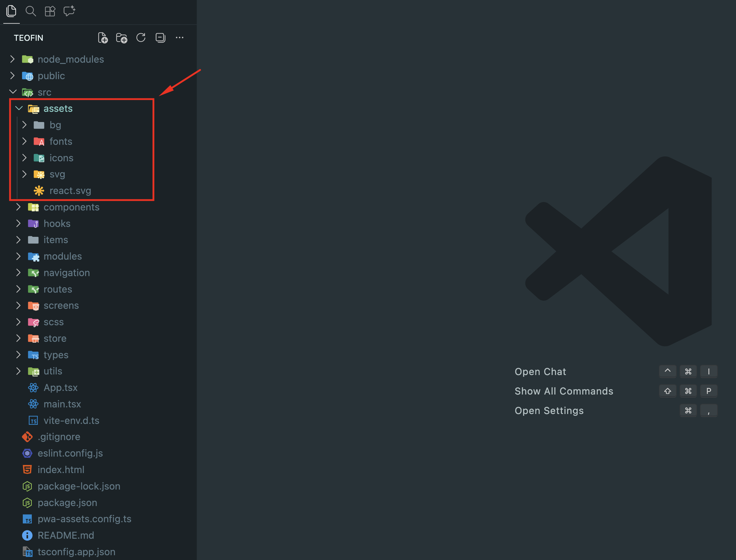The width and height of the screenshot is (736, 560).
Task: Open Explorer more actions menu
Action: [x=179, y=38]
